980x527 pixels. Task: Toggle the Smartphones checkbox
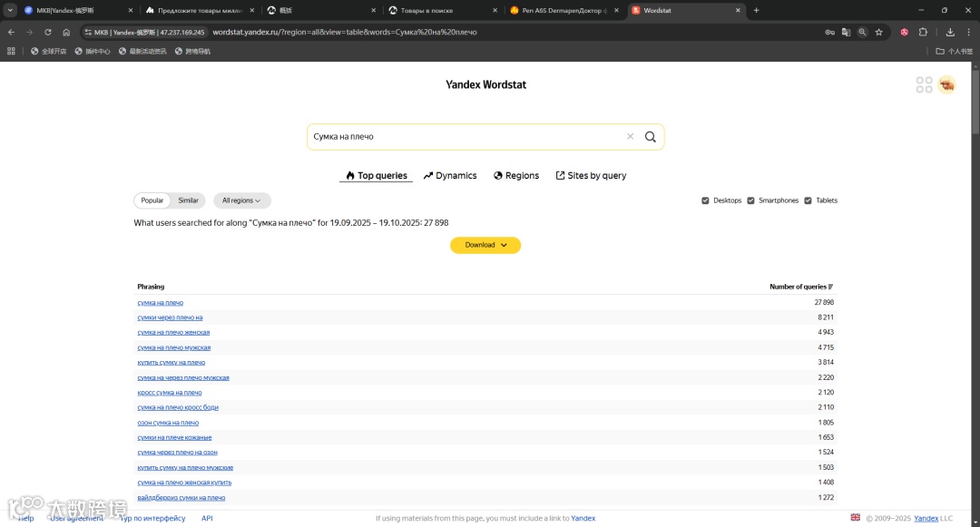click(x=750, y=200)
